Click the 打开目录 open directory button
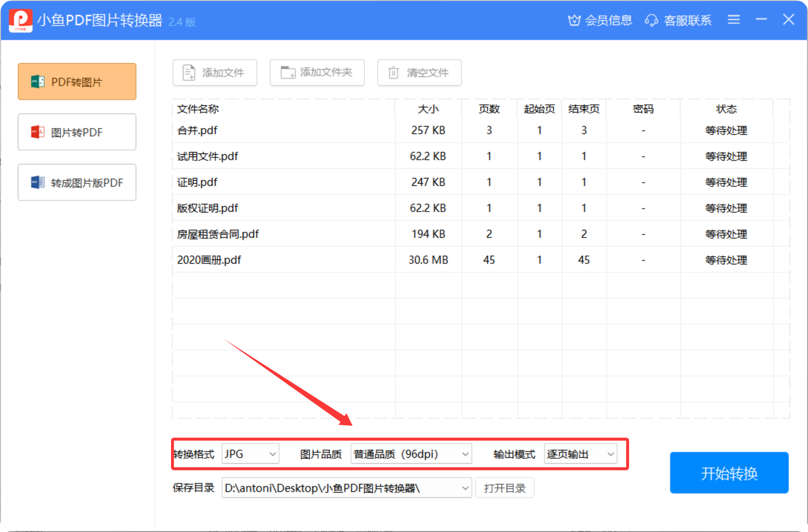The height and width of the screenshot is (532, 808). coord(505,488)
